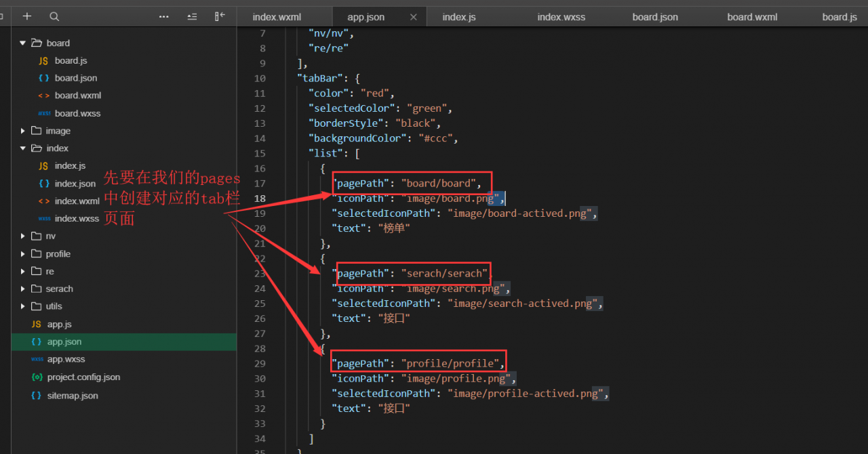Expand the serach folder

pos(22,289)
